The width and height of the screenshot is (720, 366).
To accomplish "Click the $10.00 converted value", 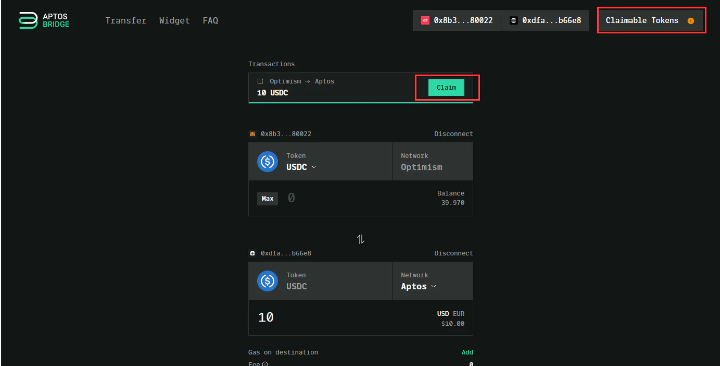I will 453,324.
